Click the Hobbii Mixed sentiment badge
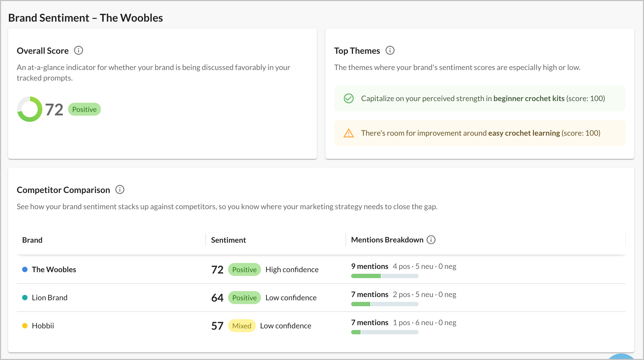The height and width of the screenshot is (360, 644). pos(242,326)
